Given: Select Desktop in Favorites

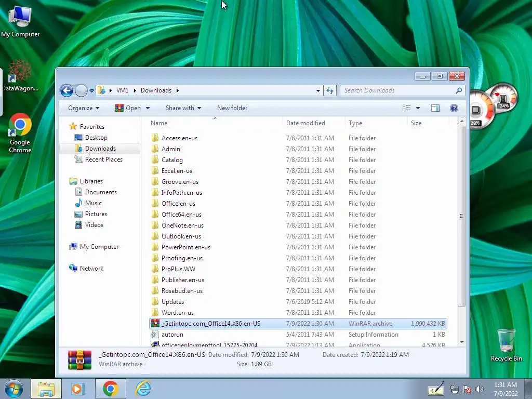Looking at the screenshot, I should click(96, 137).
